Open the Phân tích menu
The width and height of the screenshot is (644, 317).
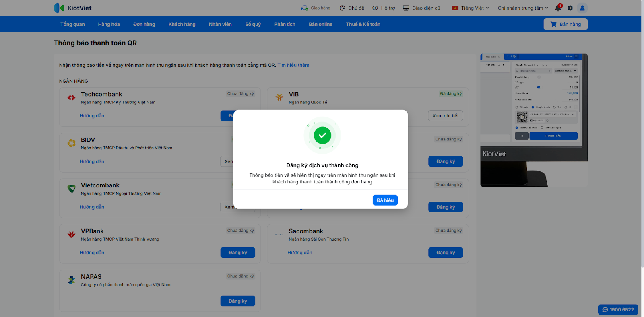[x=285, y=24]
